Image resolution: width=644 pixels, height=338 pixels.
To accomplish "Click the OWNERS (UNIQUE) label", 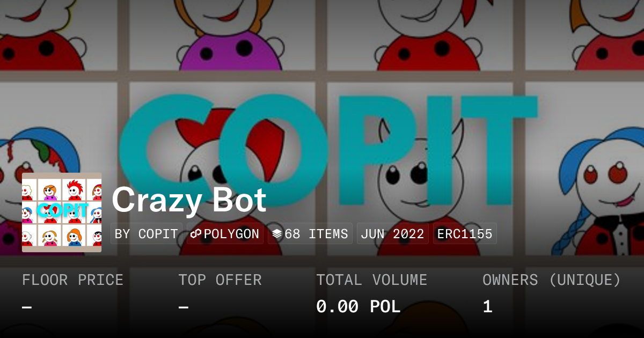I will pos(552,280).
